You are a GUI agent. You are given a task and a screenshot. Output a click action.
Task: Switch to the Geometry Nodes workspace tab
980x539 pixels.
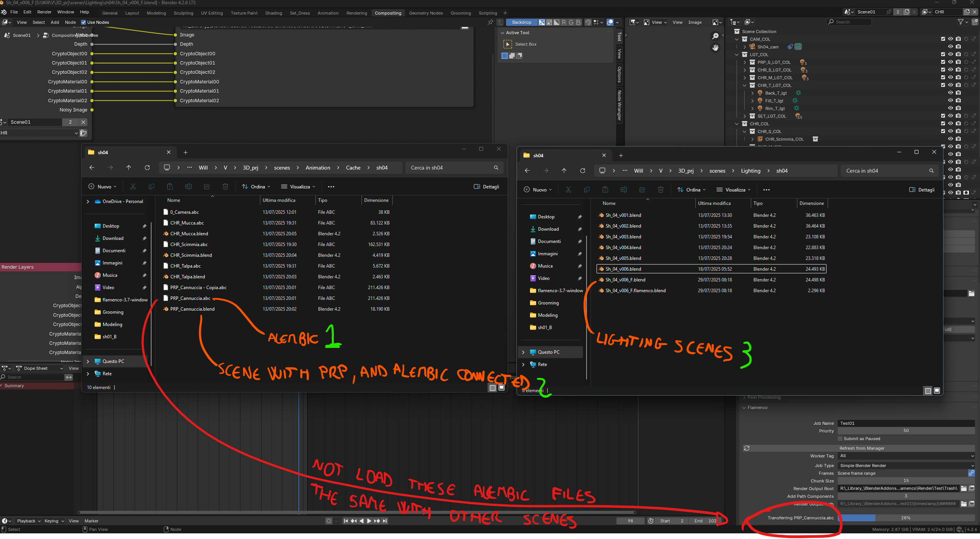click(426, 13)
